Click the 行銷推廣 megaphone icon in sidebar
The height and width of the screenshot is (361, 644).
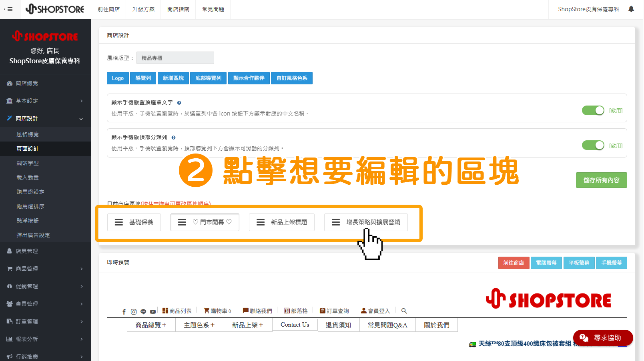10,357
